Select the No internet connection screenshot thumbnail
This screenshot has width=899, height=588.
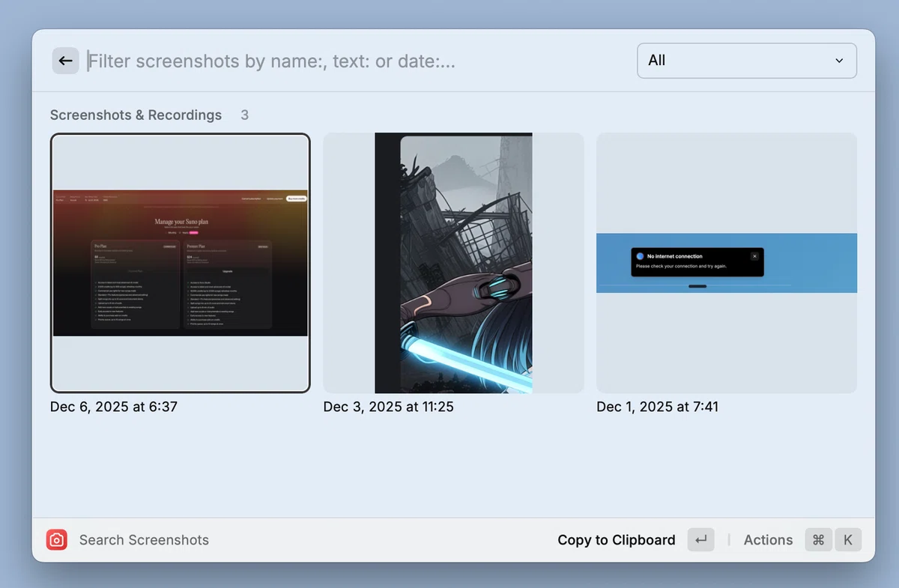(x=727, y=263)
